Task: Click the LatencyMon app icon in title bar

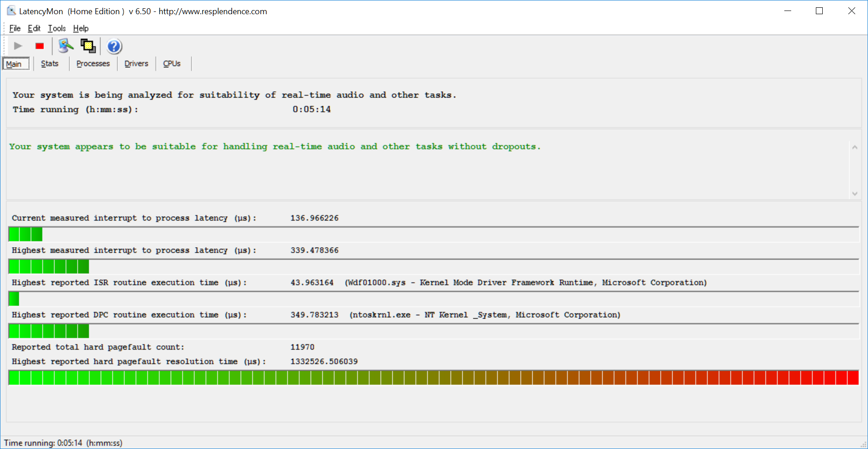Action: pyautogui.click(x=11, y=11)
